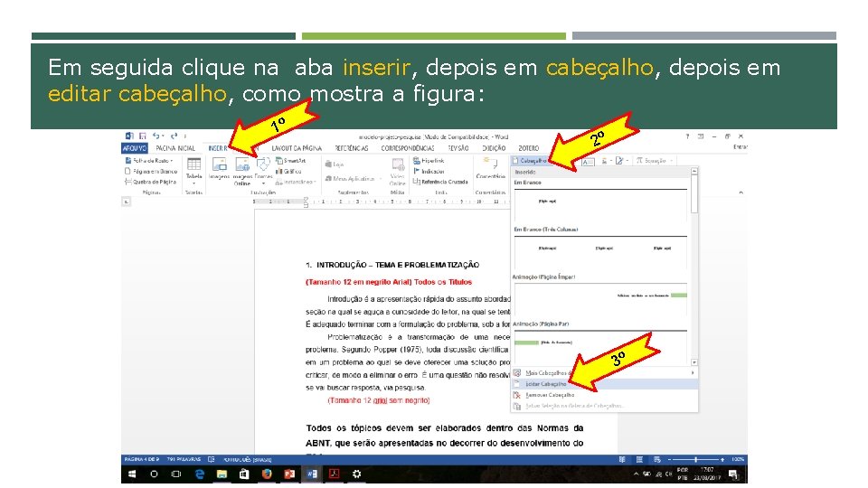
Task: Add a Comentário from ribbon
Action: coord(490,169)
